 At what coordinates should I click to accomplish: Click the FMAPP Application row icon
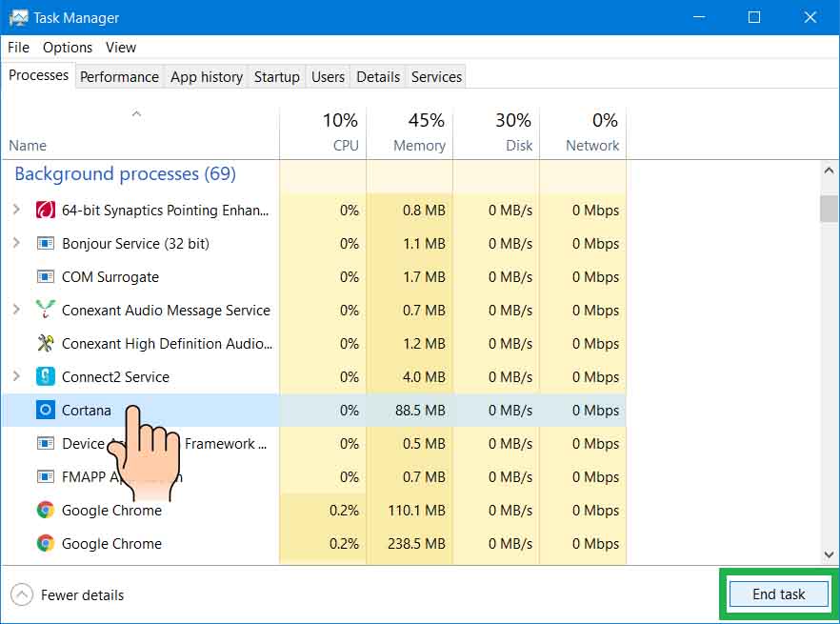(x=46, y=476)
